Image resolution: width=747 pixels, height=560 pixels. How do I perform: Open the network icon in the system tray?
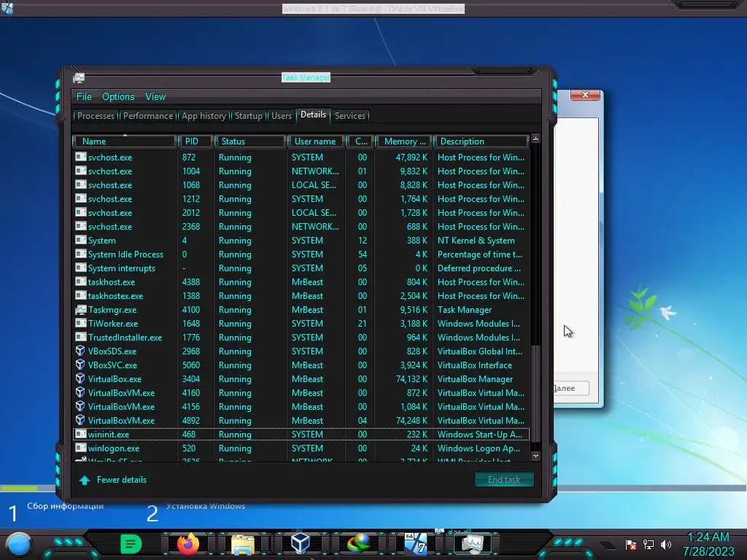(649, 544)
